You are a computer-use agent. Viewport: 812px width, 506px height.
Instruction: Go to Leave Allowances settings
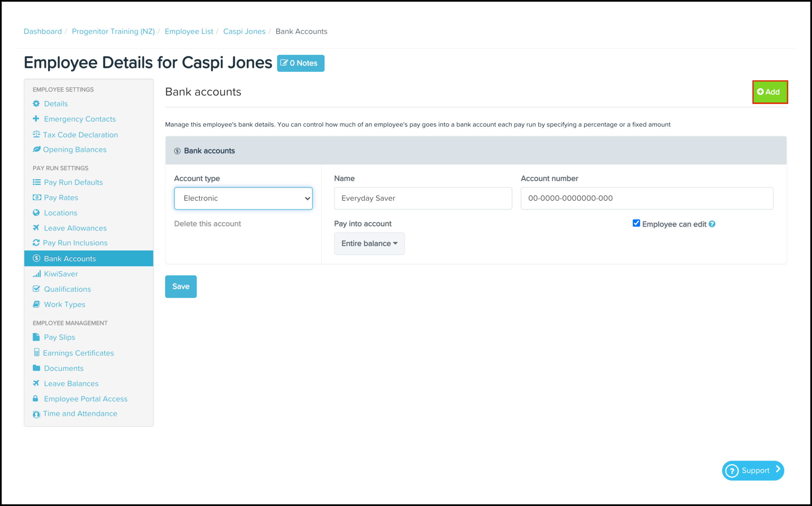(75, 228)
